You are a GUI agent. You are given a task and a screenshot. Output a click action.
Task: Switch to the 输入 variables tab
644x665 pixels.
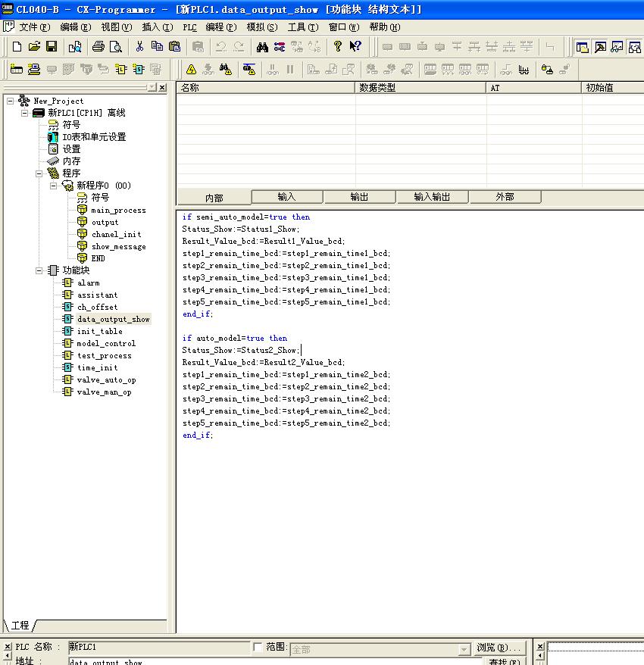[286, 197]
